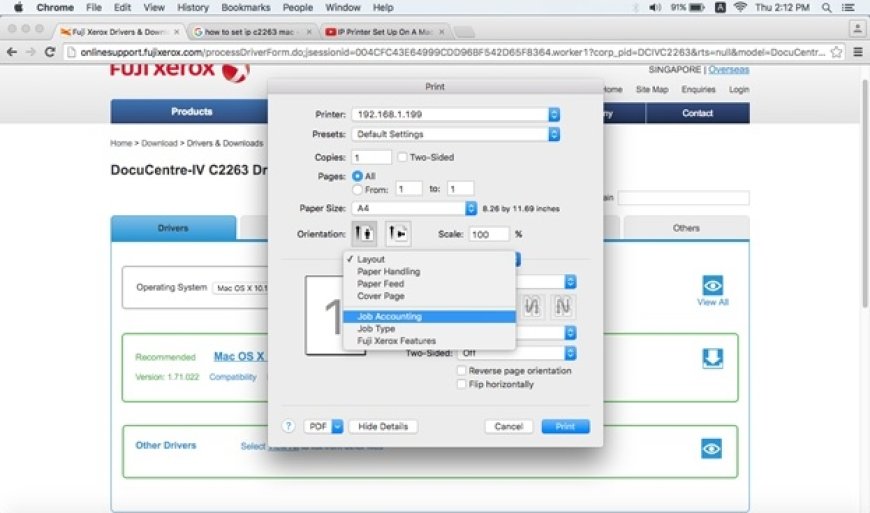Click the download icon for Mac OS X driver

[x=712, y=358]
